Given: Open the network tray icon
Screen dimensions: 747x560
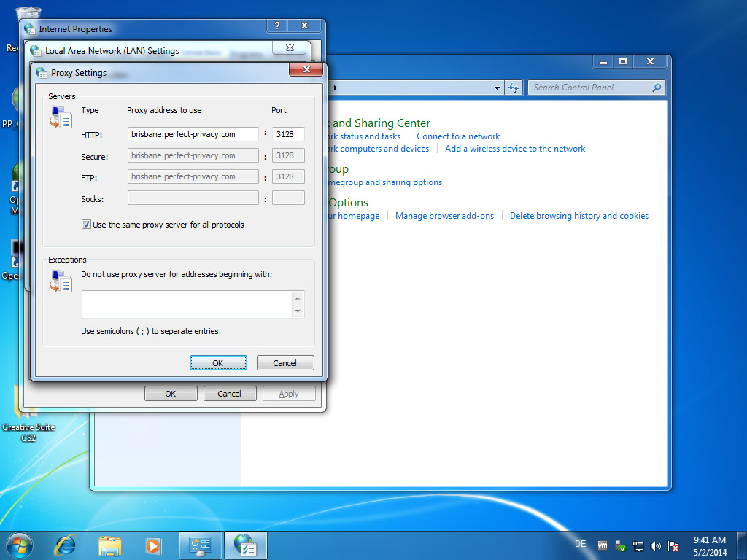Looking at the screenshot, I should [x=638, y=545].
